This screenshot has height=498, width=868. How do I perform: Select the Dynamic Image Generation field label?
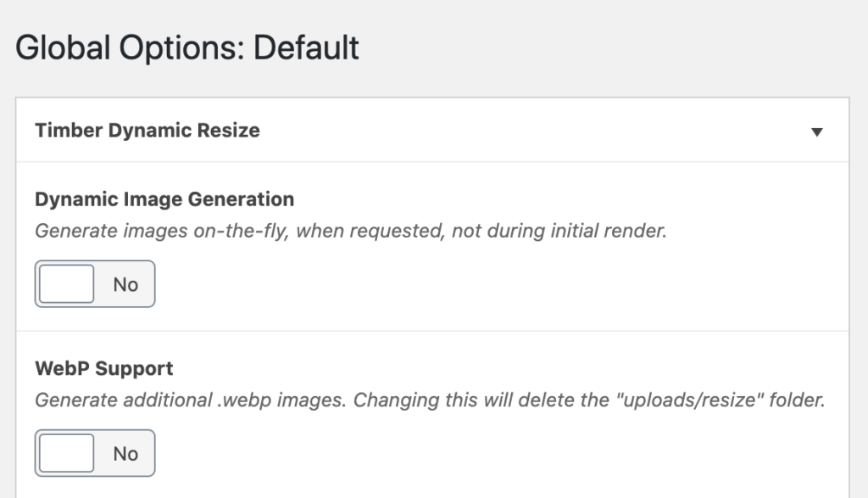[164, 199]
